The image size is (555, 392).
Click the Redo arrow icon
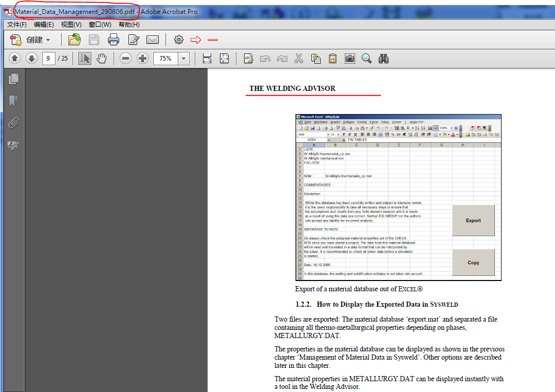(282, 59)
